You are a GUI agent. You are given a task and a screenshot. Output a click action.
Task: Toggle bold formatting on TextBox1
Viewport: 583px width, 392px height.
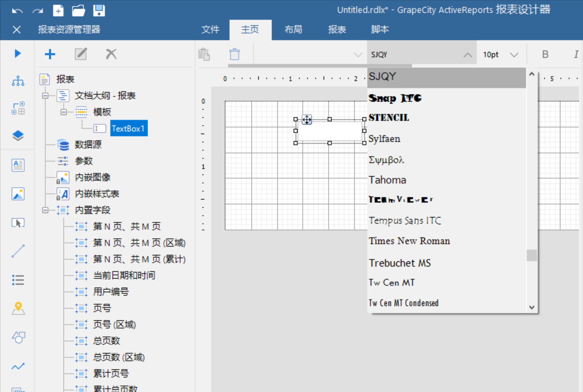[545, 54]
